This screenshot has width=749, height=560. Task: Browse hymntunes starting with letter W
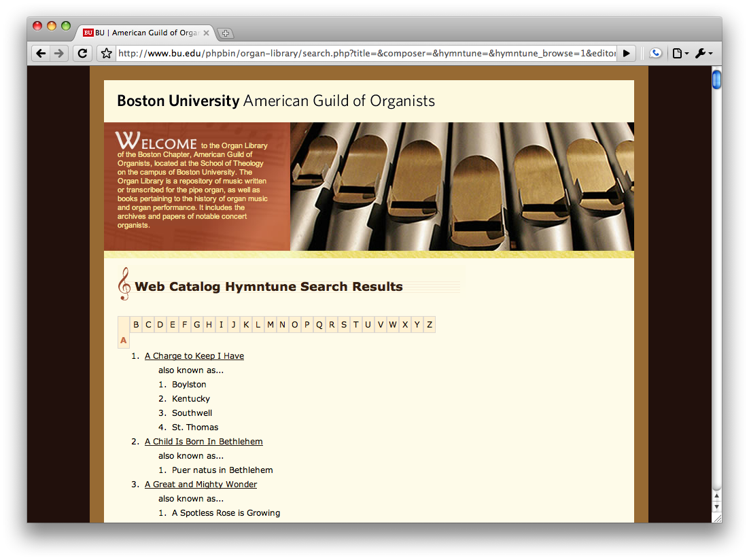pyautogui.click(x=393, y=324)
